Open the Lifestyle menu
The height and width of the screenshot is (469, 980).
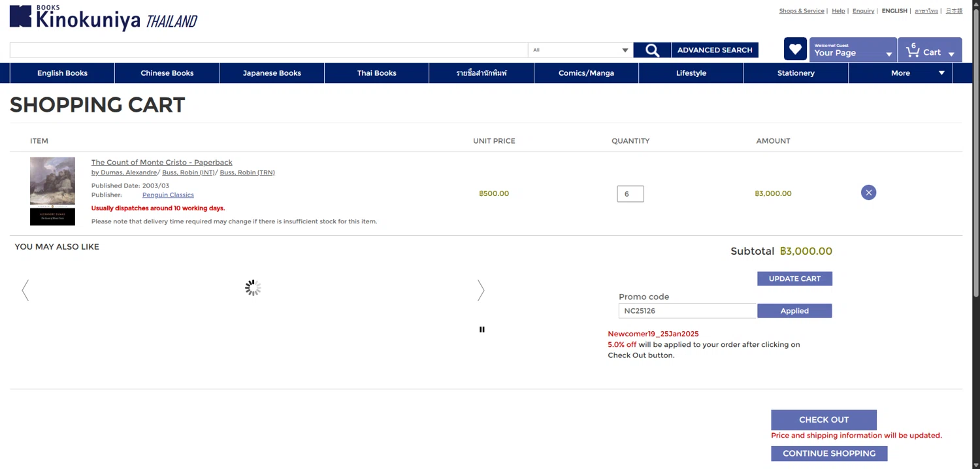[x=691, y=73]
